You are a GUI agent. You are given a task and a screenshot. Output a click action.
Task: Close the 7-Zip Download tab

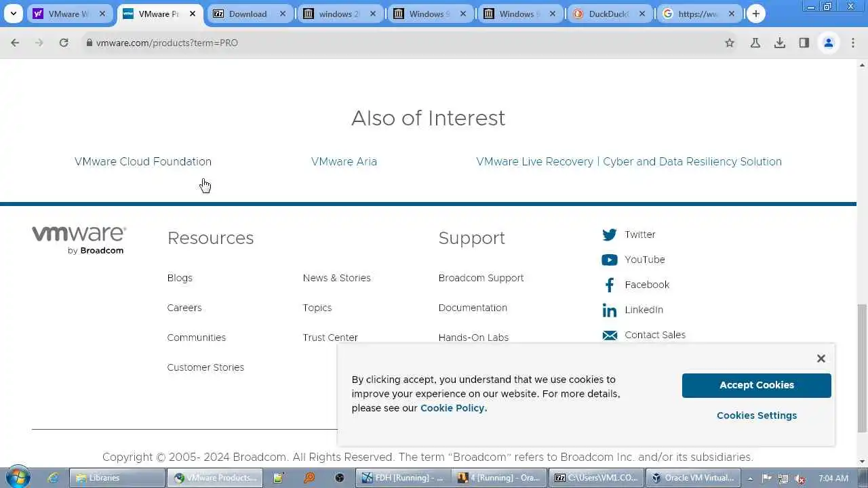[283, 14]
